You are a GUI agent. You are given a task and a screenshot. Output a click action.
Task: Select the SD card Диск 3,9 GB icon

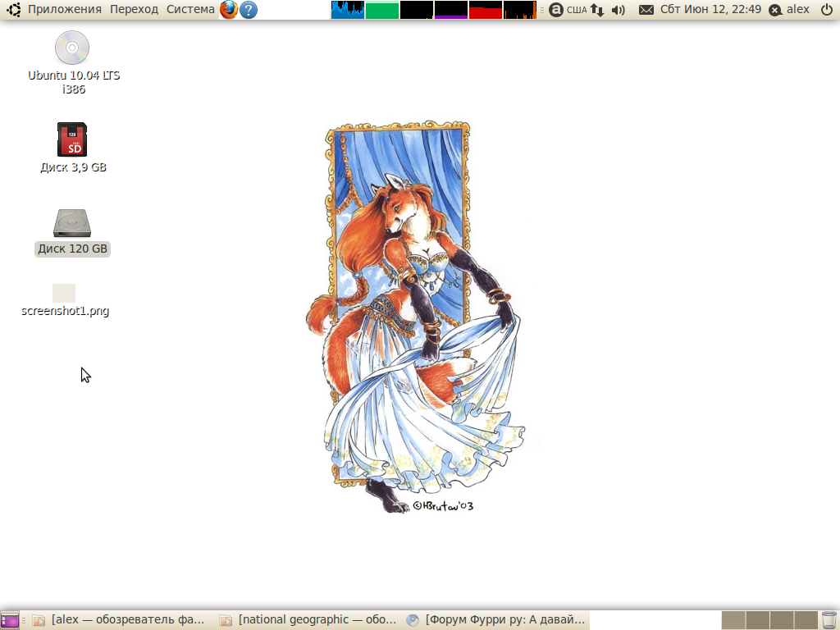[72, 139]
